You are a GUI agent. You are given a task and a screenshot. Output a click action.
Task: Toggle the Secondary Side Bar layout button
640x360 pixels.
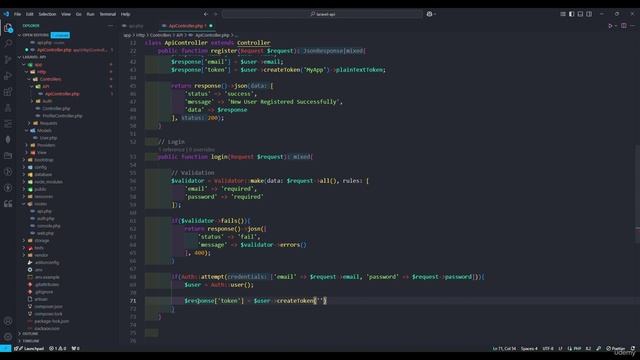coord(589,14)
